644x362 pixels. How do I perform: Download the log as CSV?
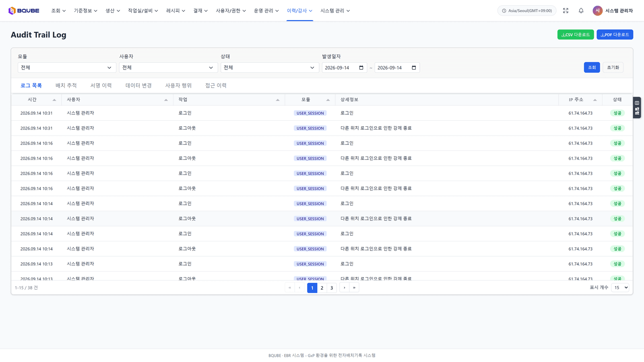pyautogui.click(x=576, y=35)
